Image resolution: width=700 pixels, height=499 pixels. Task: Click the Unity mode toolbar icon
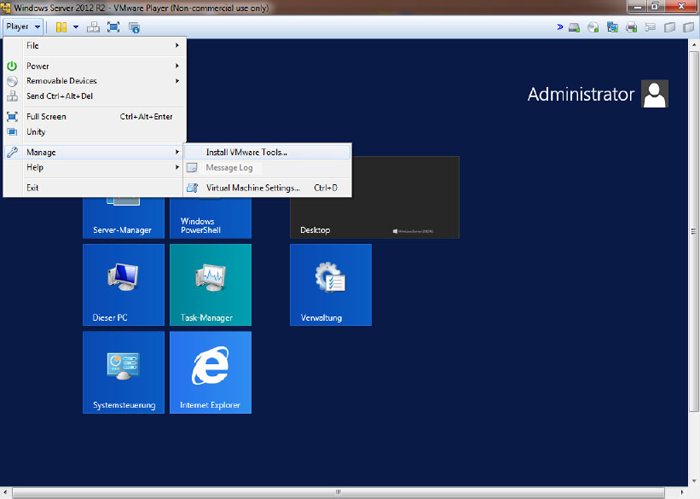coord(134,27)
